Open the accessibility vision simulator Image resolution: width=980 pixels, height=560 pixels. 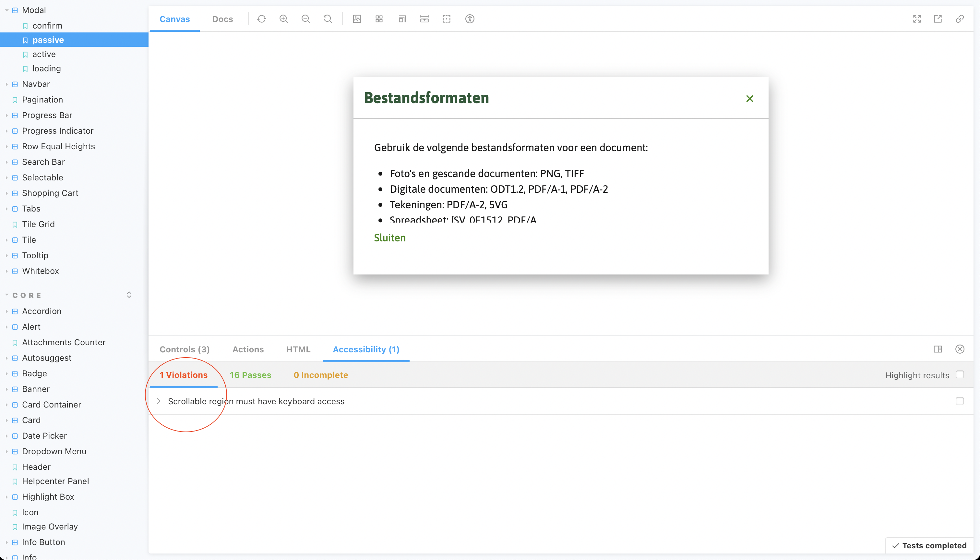click(x=469, y=19)
